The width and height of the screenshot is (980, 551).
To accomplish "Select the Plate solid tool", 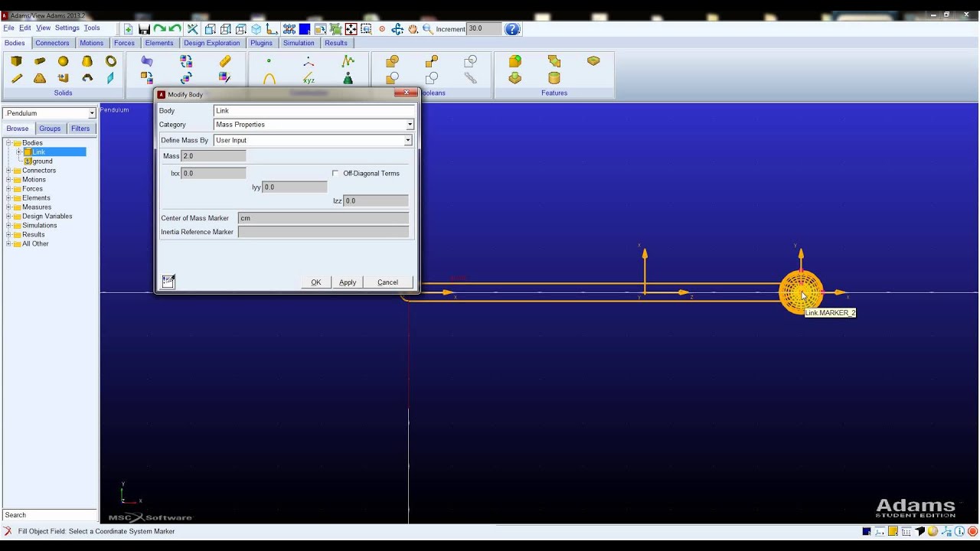I will [40, 78].
